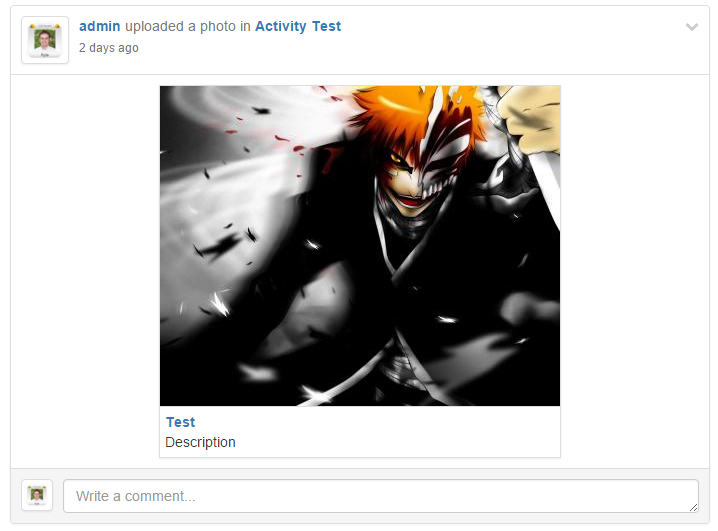Open the admin username link
This screenshot has height=531, width=718.
tap(99, 26)
